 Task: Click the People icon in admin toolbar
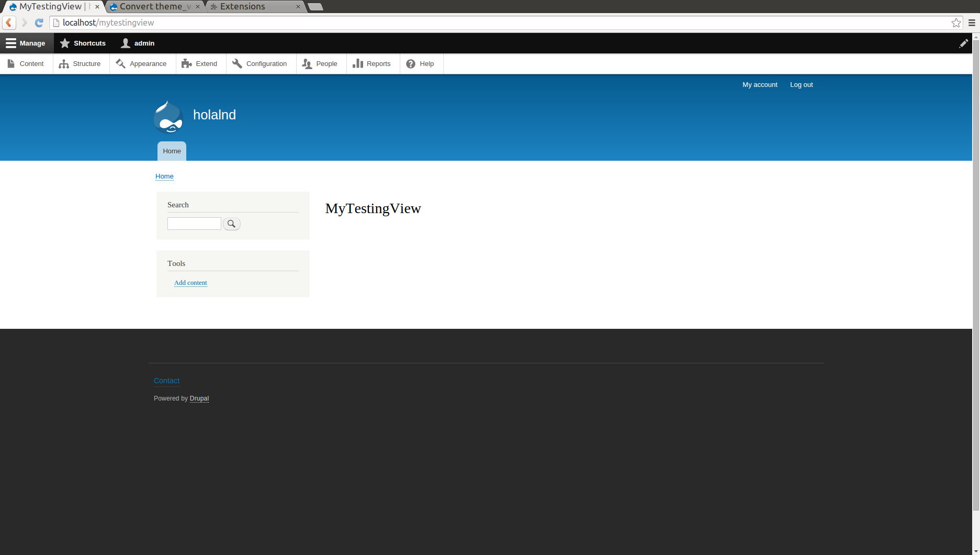307,63
